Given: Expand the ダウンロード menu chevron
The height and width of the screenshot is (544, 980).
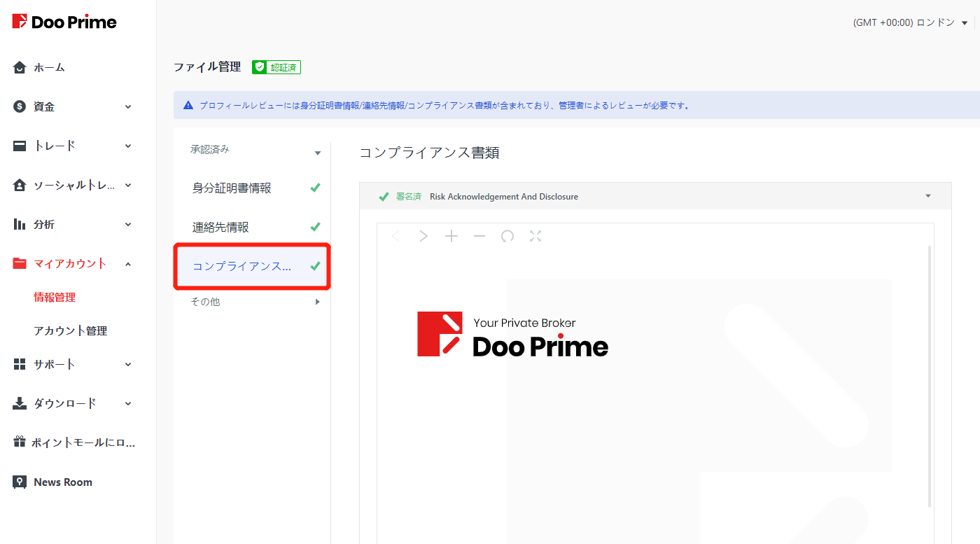Looking at the screenshot, I should tap(128, 403).
